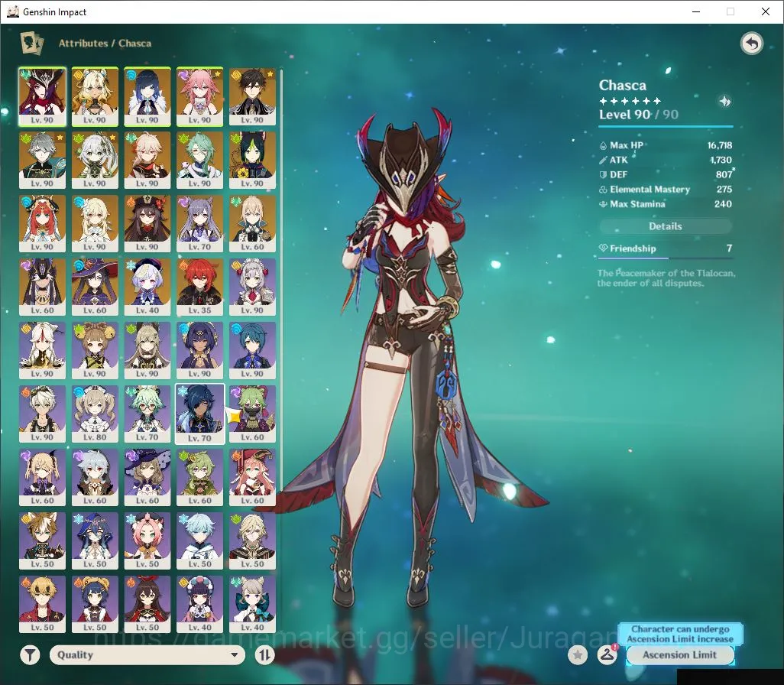Click the Ascension Limit button
Viewport: 784px width, 685px height.
coord(679,654)
